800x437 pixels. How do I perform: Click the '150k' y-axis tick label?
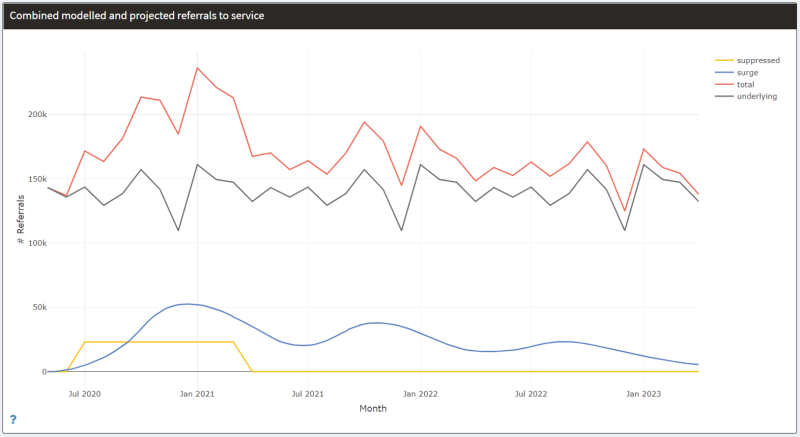[35, 178]
